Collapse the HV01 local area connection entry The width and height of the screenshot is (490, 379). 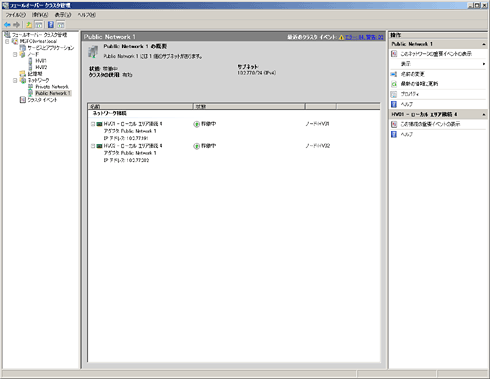pyautogui.click(x=93, y=124)
